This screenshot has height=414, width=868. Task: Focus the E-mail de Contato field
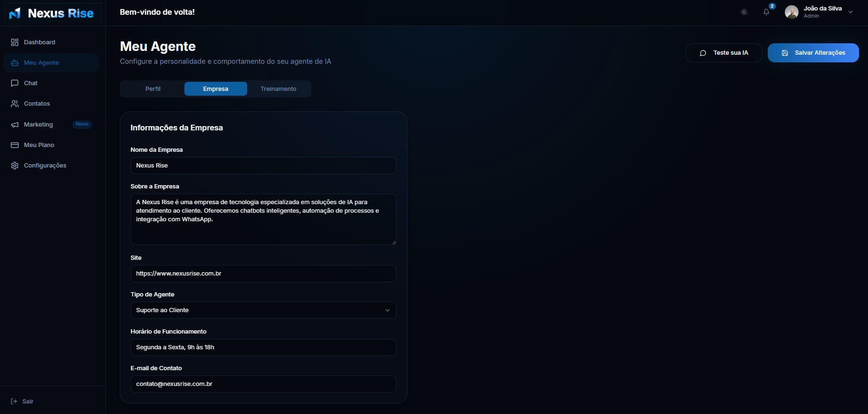tap(263, 384)
